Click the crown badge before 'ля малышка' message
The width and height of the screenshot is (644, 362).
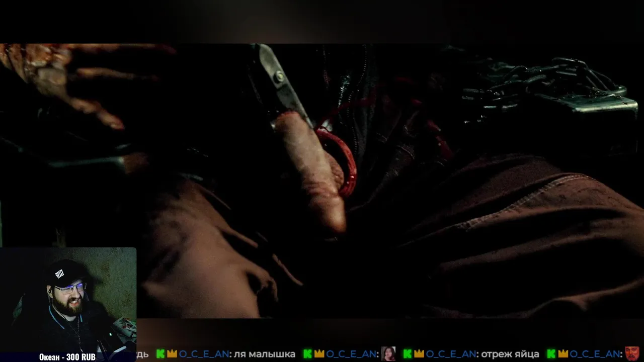[172, 354]
